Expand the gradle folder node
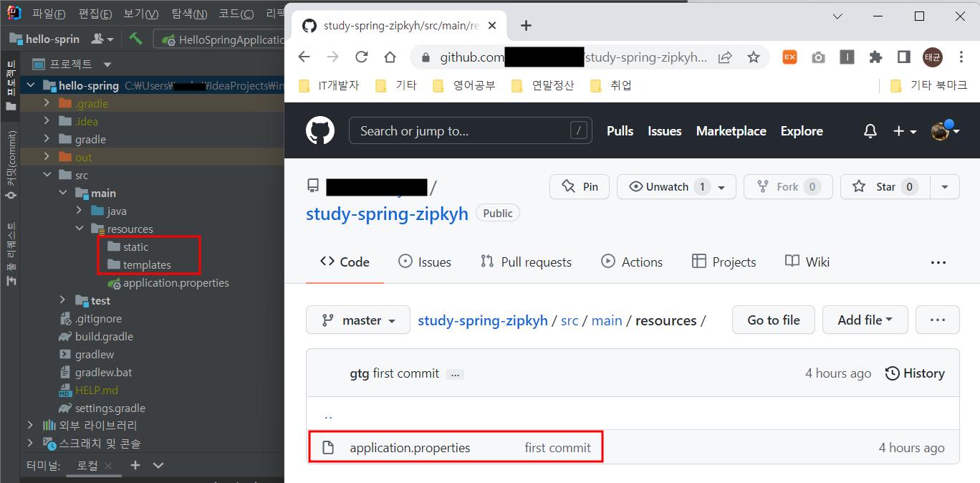 tap(47, 139)
